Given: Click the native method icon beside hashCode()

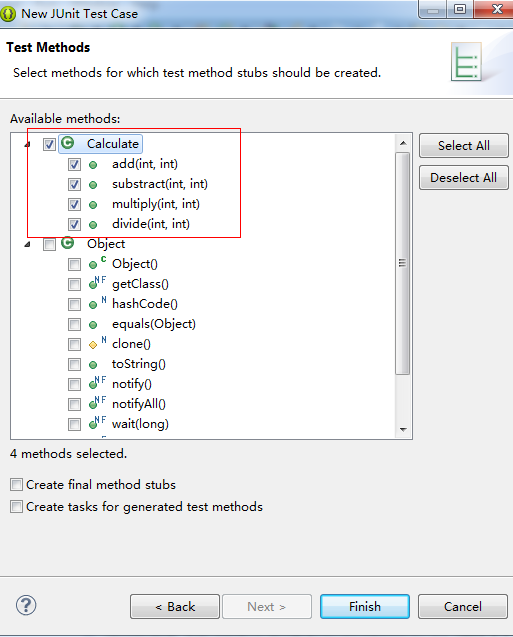Looking at the screenshot, I should click(x=97, y=303).
